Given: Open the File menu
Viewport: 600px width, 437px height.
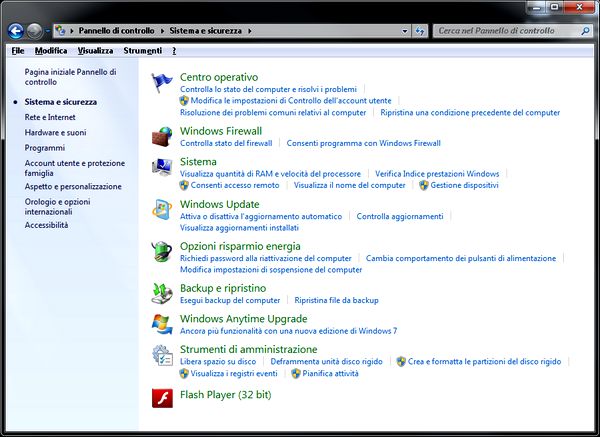Looking at the screenshot, I should [18, 51].
